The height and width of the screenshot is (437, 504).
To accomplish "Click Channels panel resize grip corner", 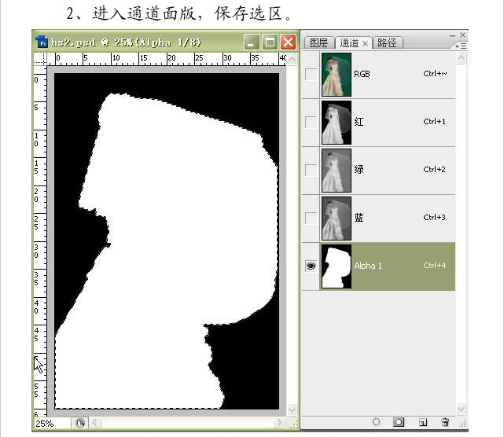I will click(462, 424).
